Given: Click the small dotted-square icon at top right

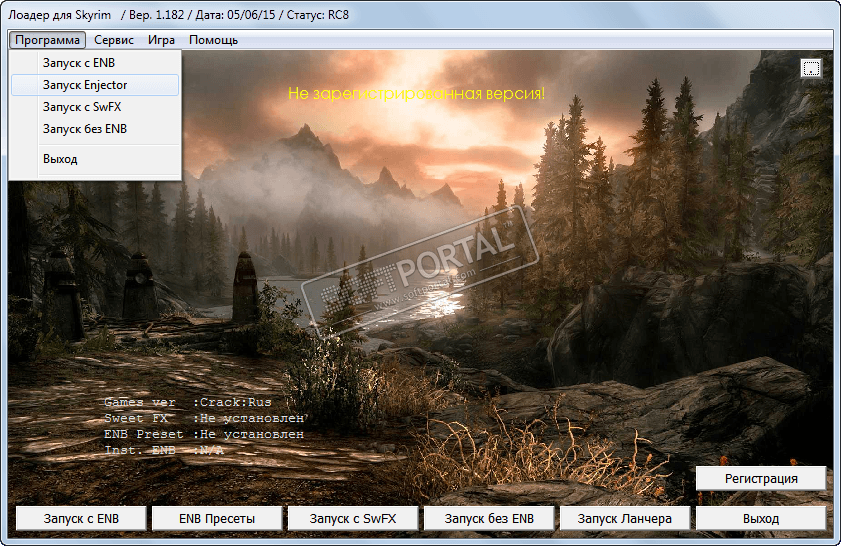Looking at the screenshot, I should click(810, 68).
